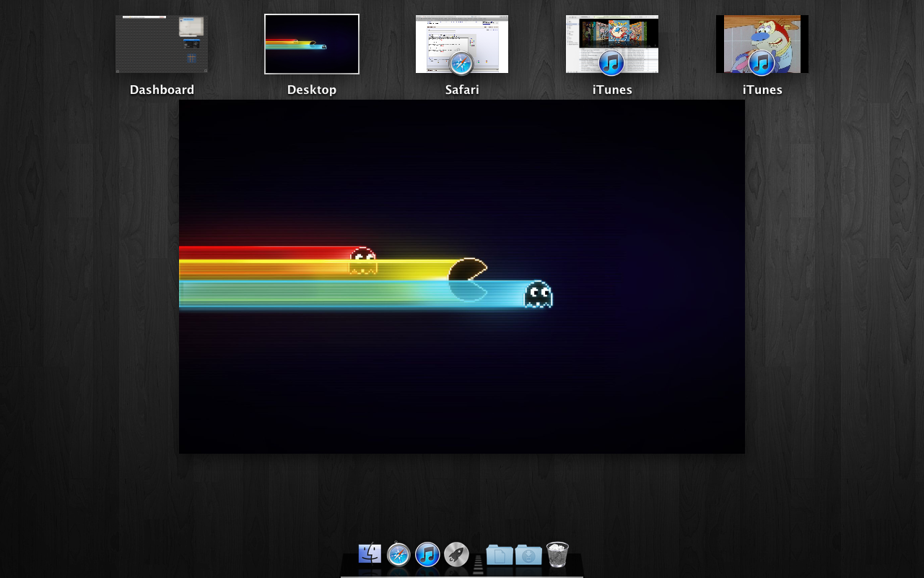Viewport: 924px width, 578px height.
Task: Switch to the Dashboard space thumbnail
Action: coord(162,44)
